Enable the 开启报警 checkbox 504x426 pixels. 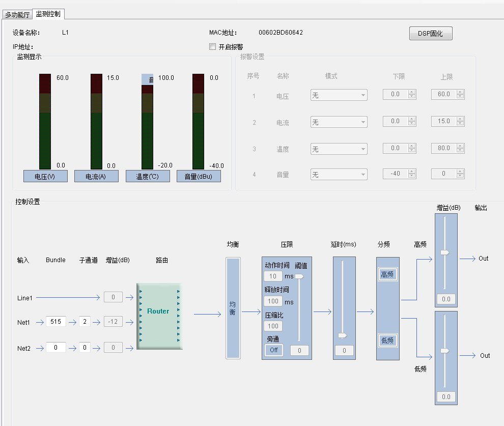click(x=213, y=47)
